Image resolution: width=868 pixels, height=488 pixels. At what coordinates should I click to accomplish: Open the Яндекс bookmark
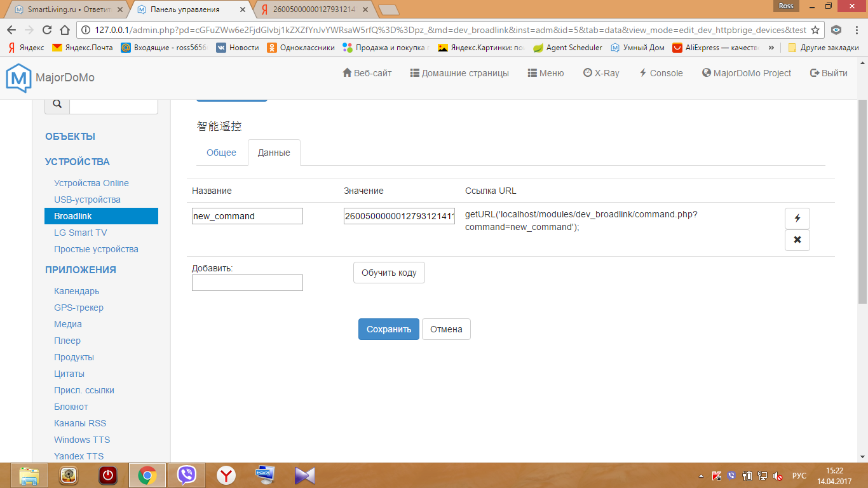26,48
